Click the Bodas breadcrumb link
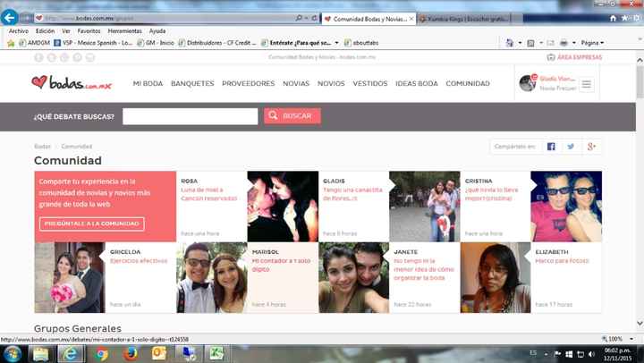 tap(42, 147)
